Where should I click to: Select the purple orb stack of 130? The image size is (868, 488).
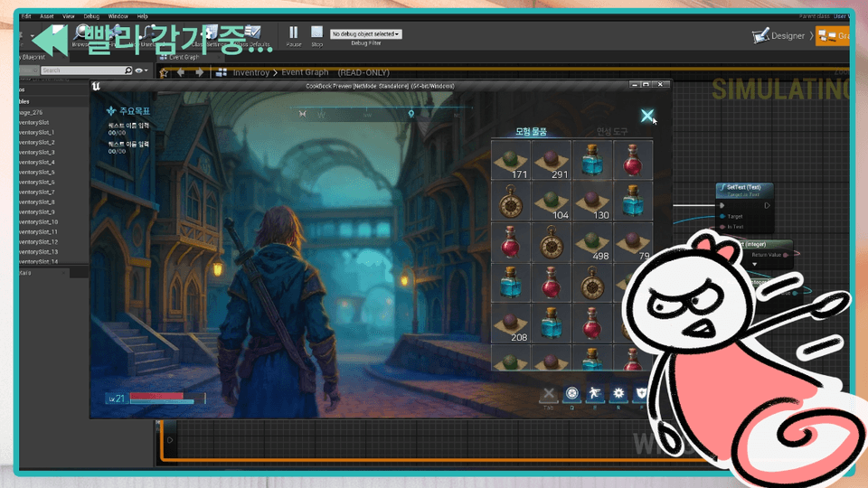[592, 202]
